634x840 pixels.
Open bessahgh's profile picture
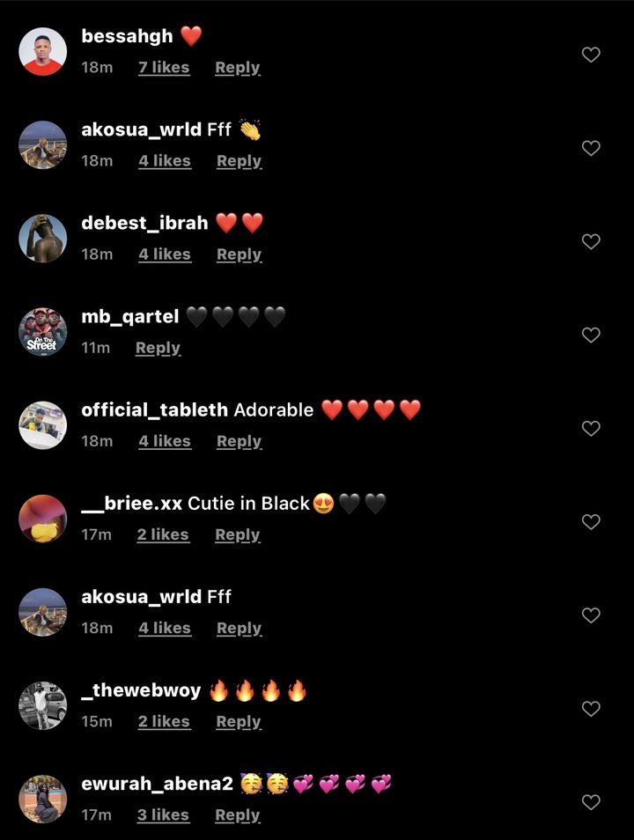pyautogui.click(x=43, y=51)
